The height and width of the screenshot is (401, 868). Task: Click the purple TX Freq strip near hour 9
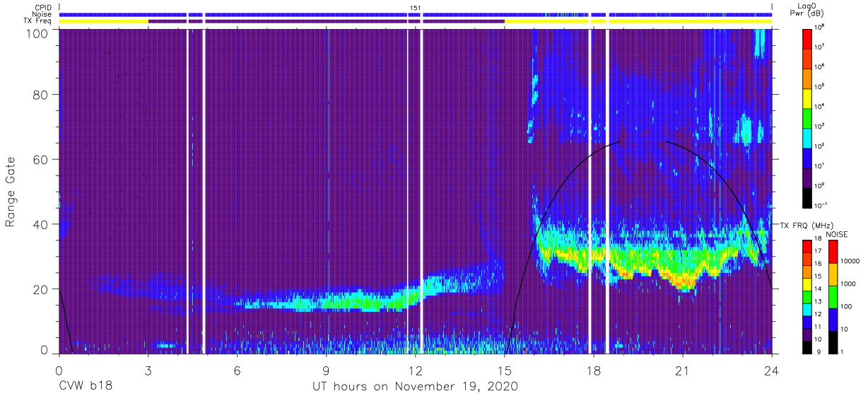click(x=326, y=21)
